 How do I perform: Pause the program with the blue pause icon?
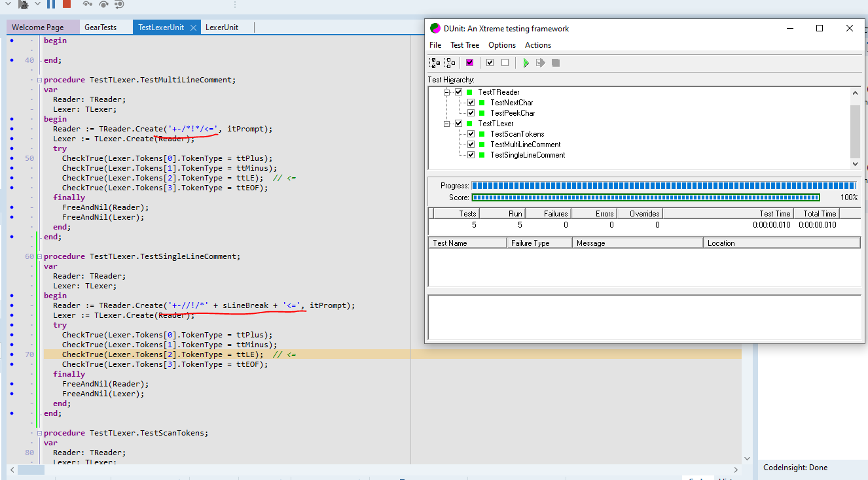(x=51, y=4)
